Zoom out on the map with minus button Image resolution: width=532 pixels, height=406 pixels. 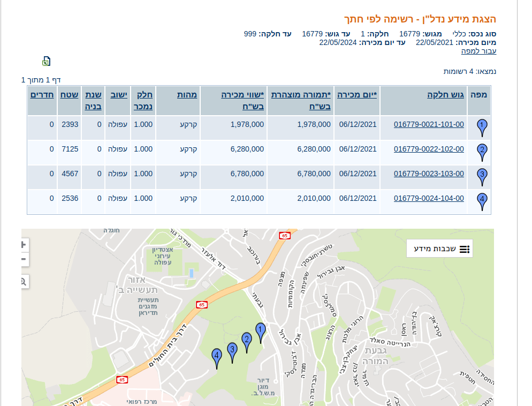(25, 259)
